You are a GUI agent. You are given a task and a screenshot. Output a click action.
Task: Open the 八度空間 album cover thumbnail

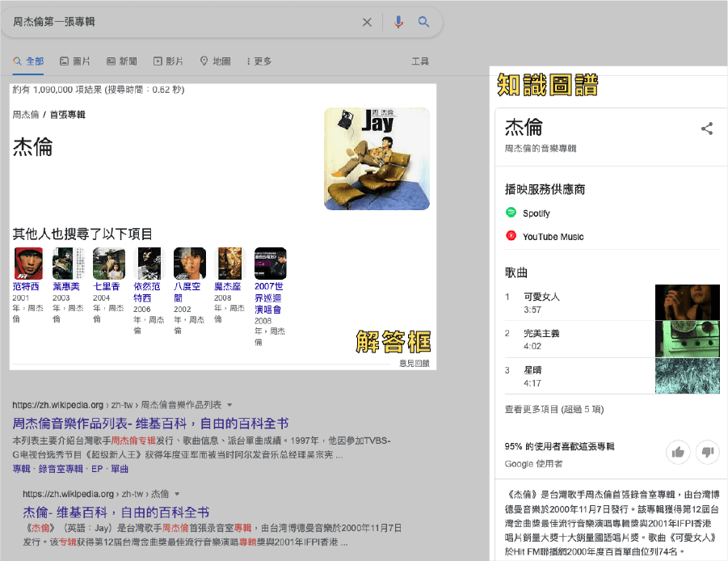pyautogui.click(x=189, y=264)
